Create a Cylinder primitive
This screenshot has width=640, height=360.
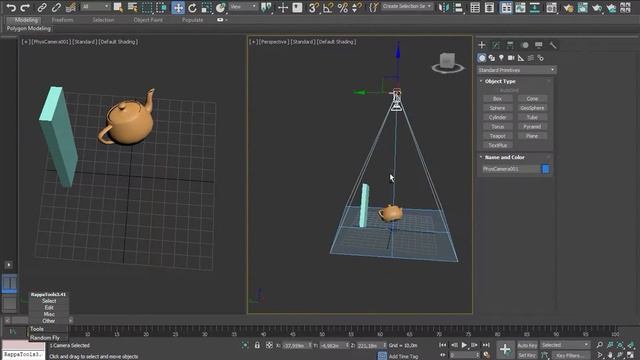tap(497, 118)
